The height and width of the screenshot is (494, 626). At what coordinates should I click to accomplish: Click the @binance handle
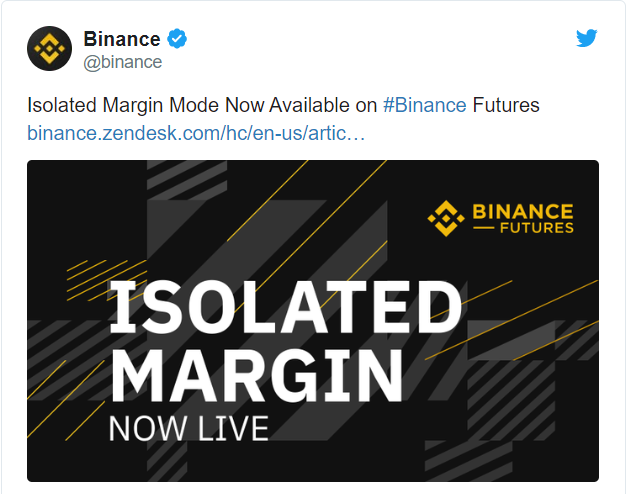point(122,62)
